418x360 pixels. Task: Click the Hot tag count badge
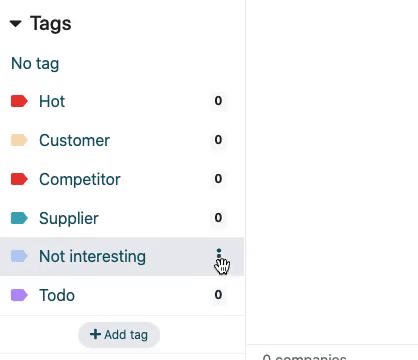218,101
